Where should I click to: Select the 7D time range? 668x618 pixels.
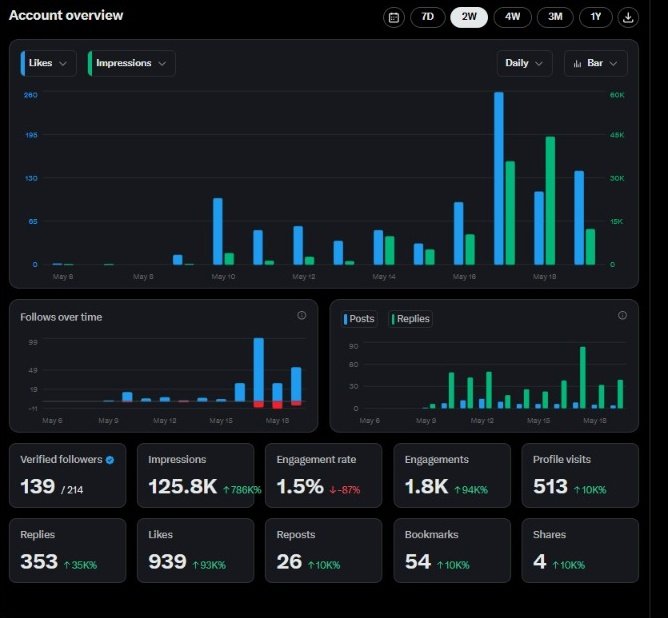pos(427,17)
